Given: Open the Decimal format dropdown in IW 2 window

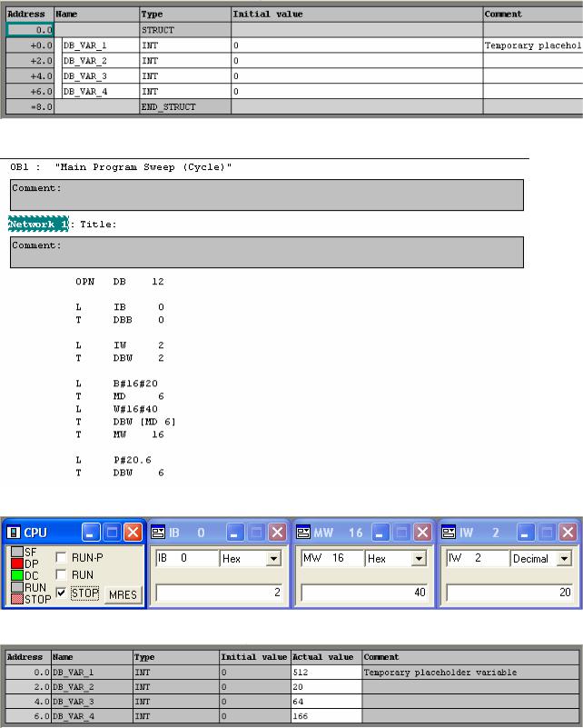Looking at the screenshot, I should point(564,559).
